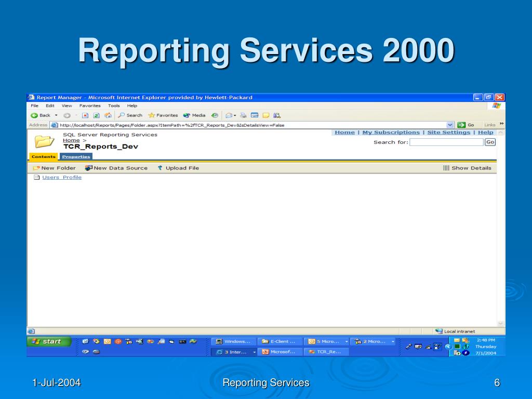Screen dimensions: 532x399
Task: Open the Media pane
Action: point(194,115)
